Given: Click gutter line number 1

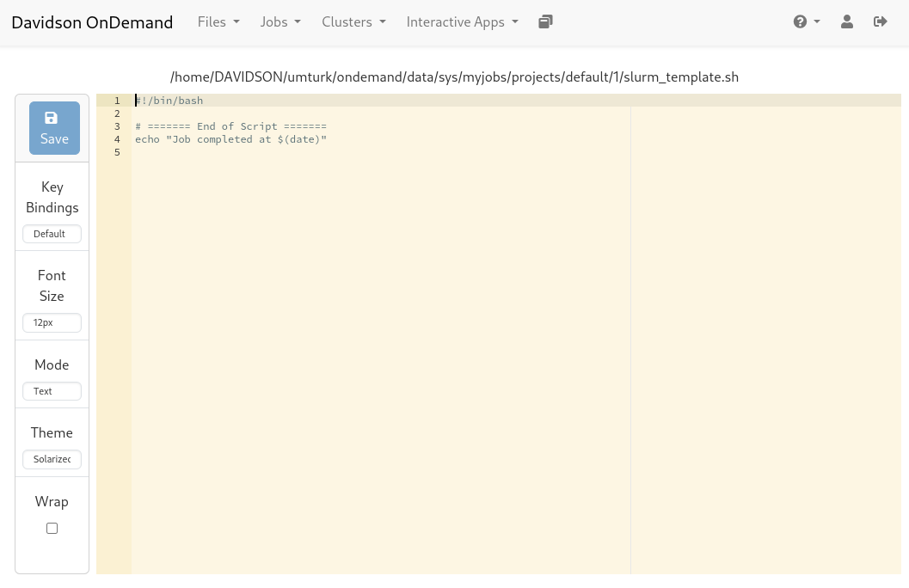Looking at the screenshot, I should click(x=117, y=101).
